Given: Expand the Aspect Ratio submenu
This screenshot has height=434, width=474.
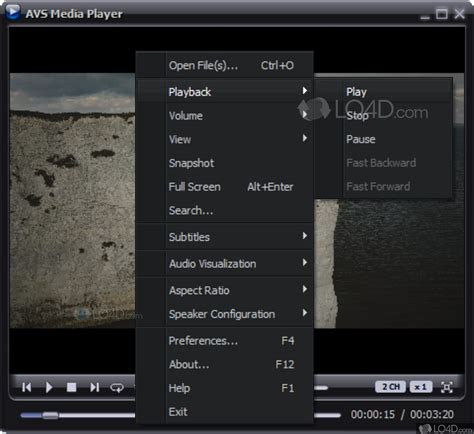Looking at the screenshot, I should pos(224,290).
